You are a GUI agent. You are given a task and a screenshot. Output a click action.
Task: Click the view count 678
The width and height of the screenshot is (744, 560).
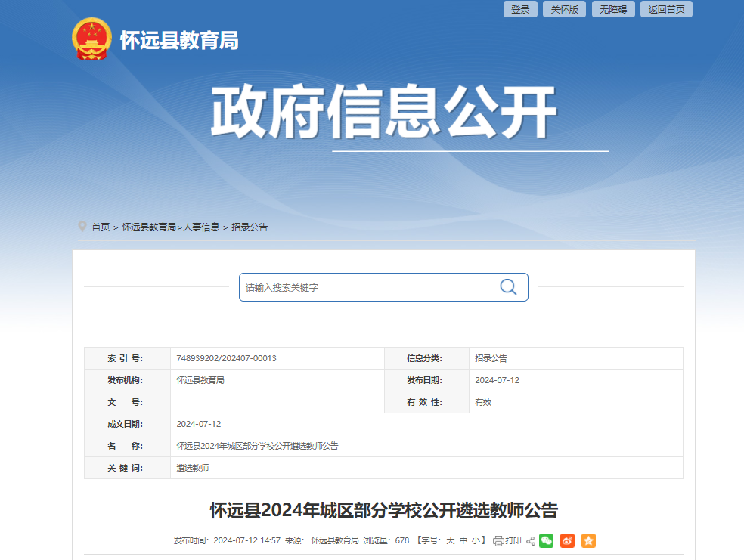[402, 540]
